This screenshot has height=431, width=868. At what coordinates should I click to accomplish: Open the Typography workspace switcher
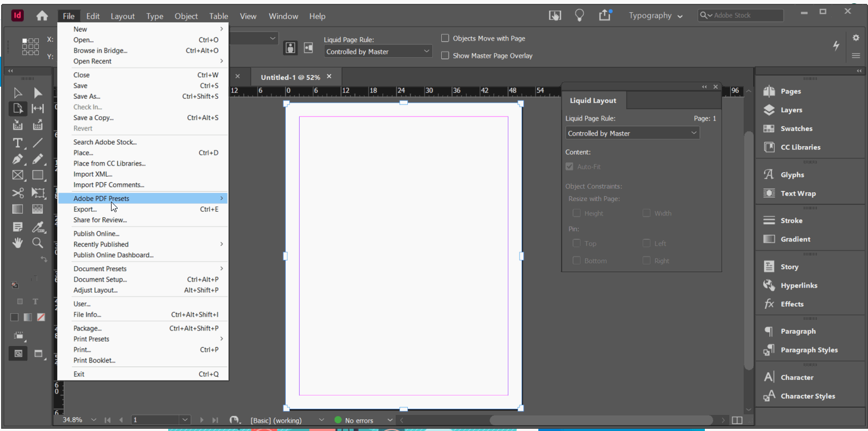(x=655, y=16)
